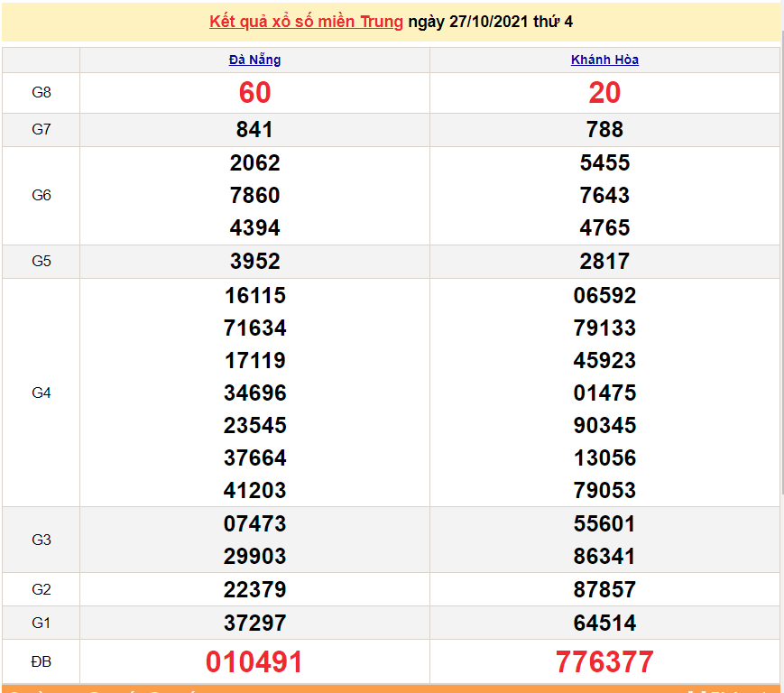Click Khánh Hòa G5 number 2817
The width and height of the screenshot is (784, 693).
coord(604,262)
